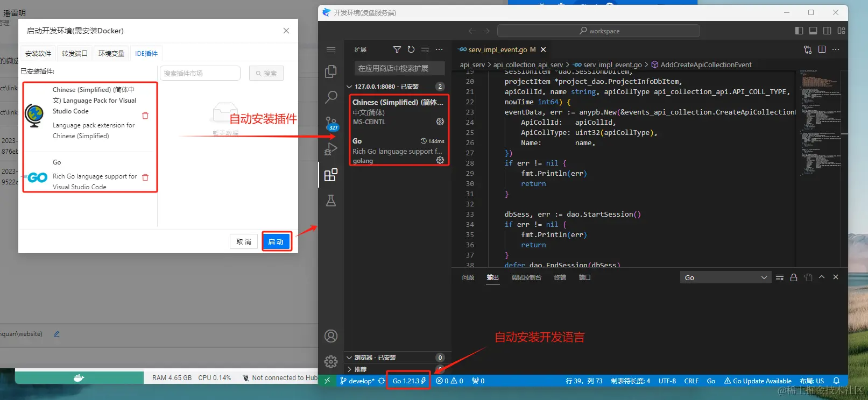Select the IDE插件 tab

[146, 54]
